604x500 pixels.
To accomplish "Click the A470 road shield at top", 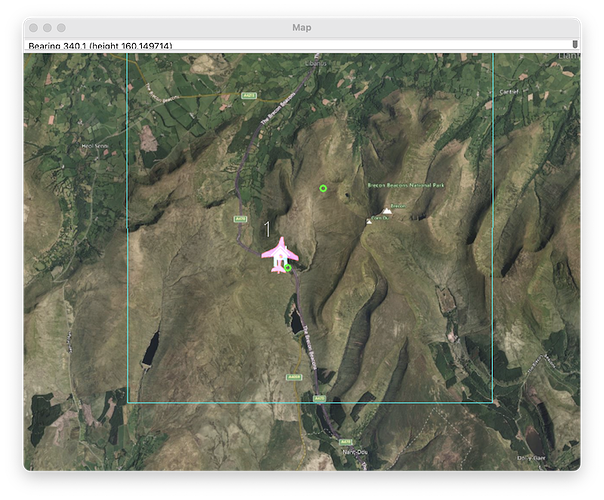I will [250, 96].
